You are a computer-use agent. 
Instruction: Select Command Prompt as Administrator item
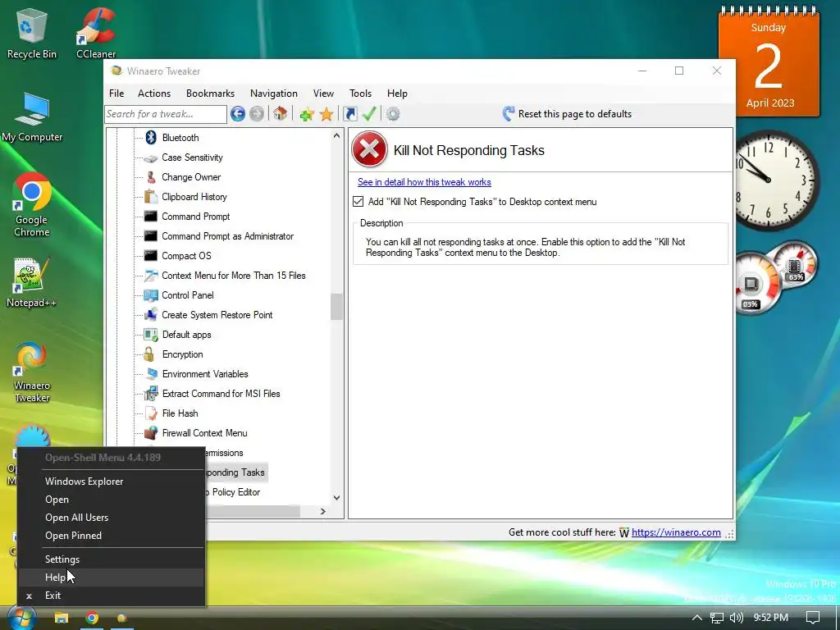pyautogui.click(x=228, y=236)
